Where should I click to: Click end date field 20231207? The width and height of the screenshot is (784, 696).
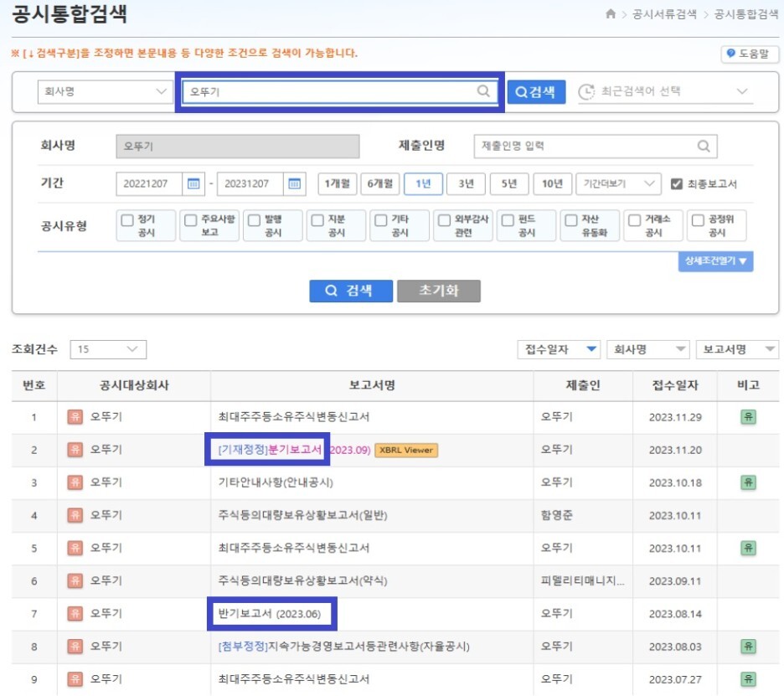250,184
